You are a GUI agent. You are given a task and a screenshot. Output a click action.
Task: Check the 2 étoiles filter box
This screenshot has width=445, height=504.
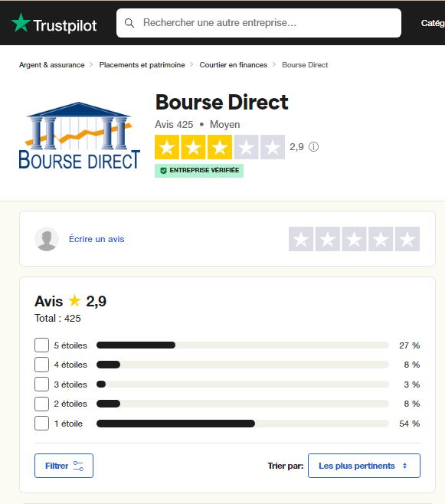42,404
